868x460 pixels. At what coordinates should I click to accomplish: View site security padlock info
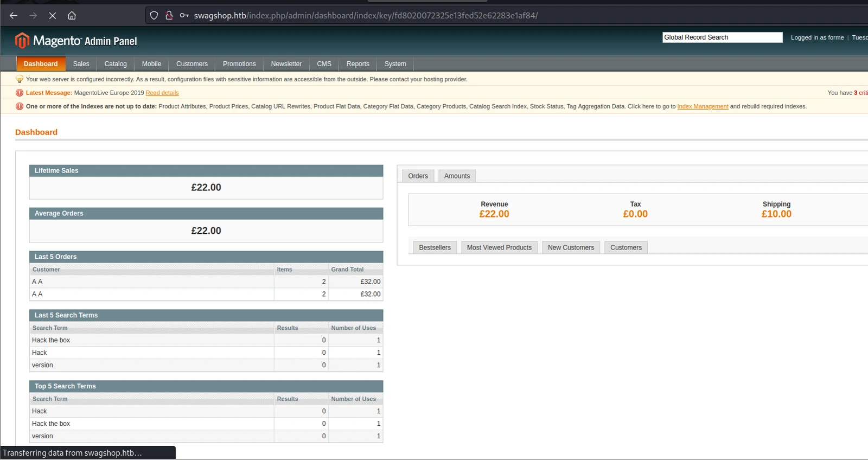pos(169,16)
